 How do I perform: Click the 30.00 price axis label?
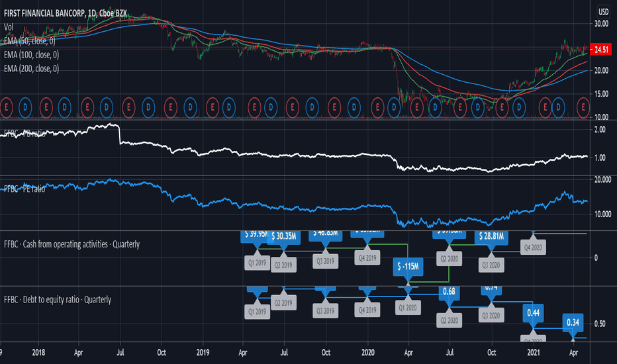click(x=601, y=24)
